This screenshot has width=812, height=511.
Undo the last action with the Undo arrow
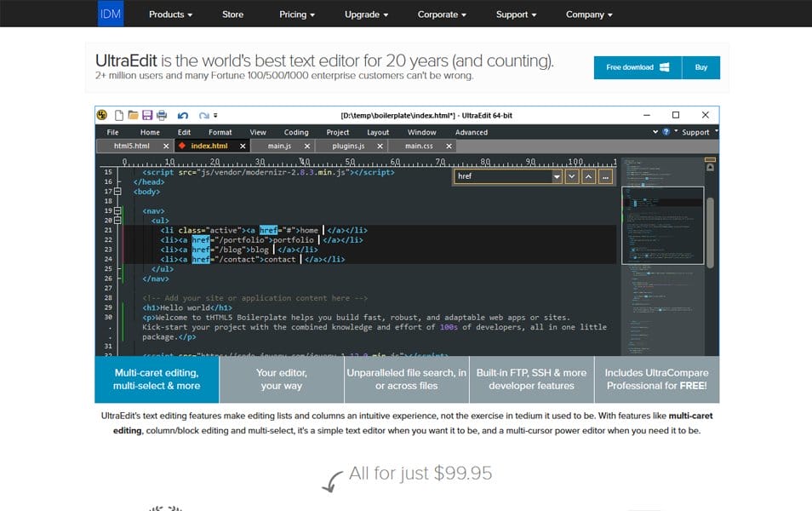pyautogui.click(x=183, y=116)
